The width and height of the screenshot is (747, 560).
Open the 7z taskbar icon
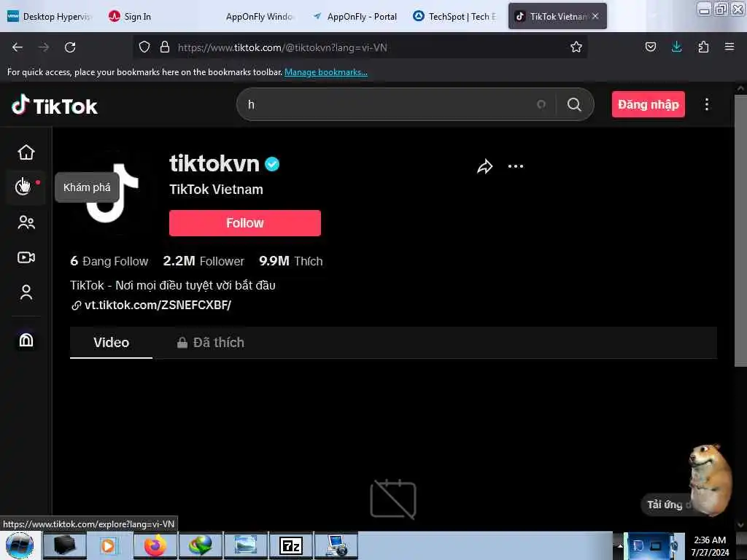291,545
